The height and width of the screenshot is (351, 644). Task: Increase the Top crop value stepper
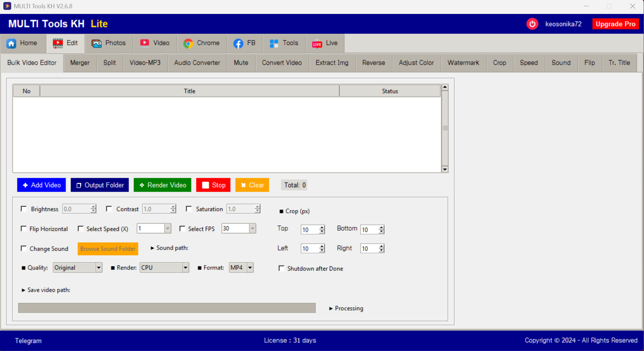322,227
